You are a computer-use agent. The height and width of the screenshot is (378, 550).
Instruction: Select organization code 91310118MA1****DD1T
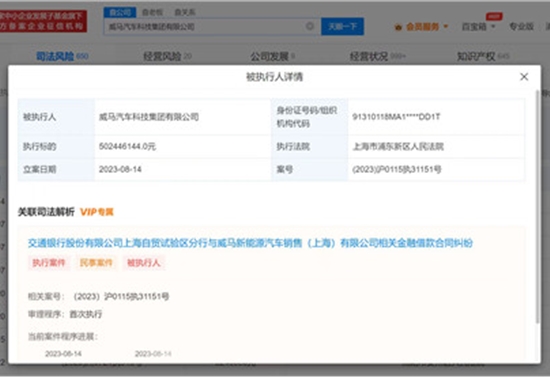396,117
